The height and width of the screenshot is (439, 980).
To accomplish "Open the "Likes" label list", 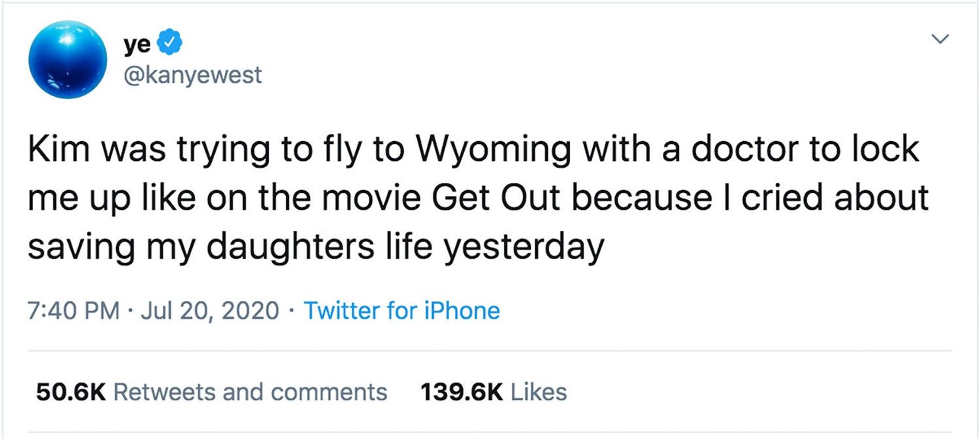I will (x=538, y=392).
